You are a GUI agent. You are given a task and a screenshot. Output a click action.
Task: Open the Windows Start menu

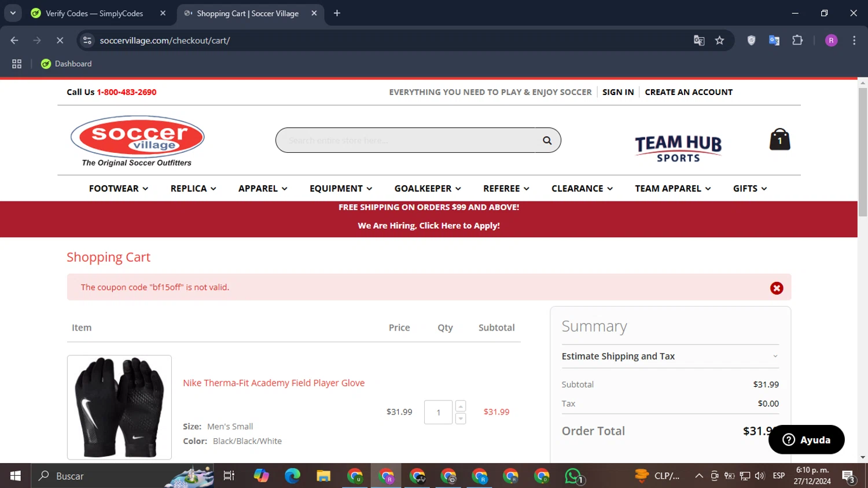pyautogui.click(x=16, y=476)
